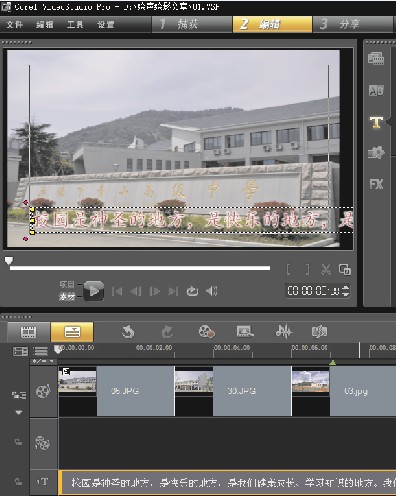
Task: Open the Graphic library flower icon
Action: pos(376,153)
